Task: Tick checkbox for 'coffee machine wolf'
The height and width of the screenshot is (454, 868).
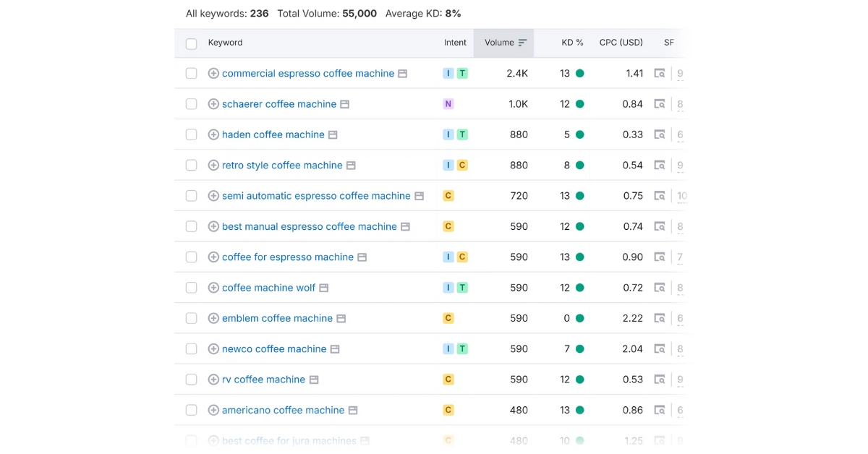Action: pos(192,288)
